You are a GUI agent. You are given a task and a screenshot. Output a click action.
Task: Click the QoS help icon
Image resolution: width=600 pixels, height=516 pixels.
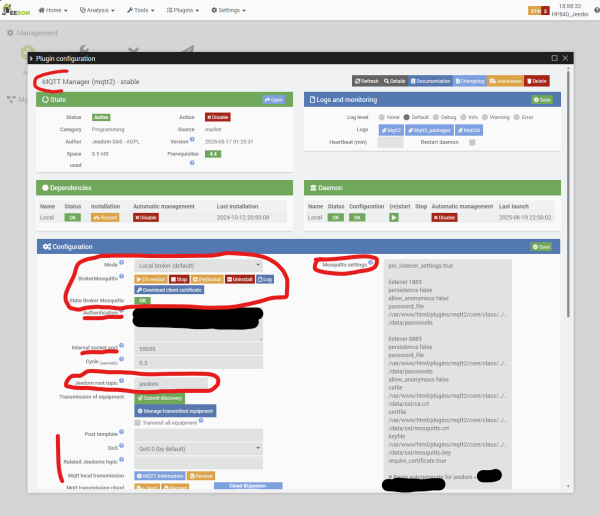click(121, 446)
